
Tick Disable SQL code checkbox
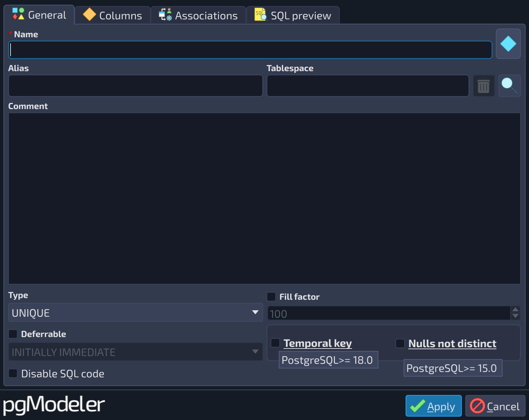click(13, 373)
